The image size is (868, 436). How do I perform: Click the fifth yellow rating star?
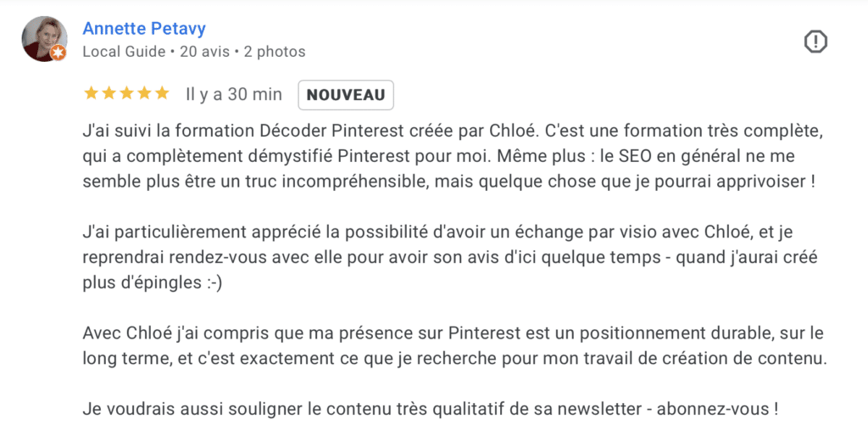tap(162, 93)
